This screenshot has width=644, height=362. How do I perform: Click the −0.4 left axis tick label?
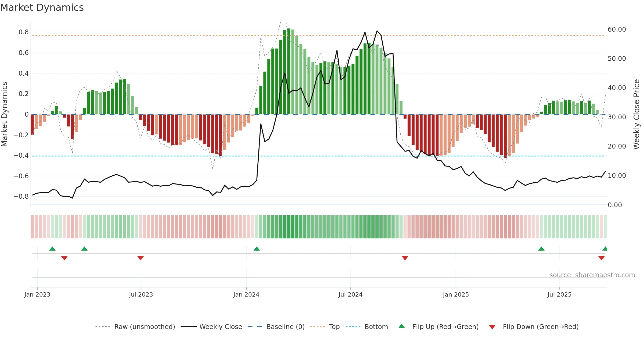click(21, 156)
